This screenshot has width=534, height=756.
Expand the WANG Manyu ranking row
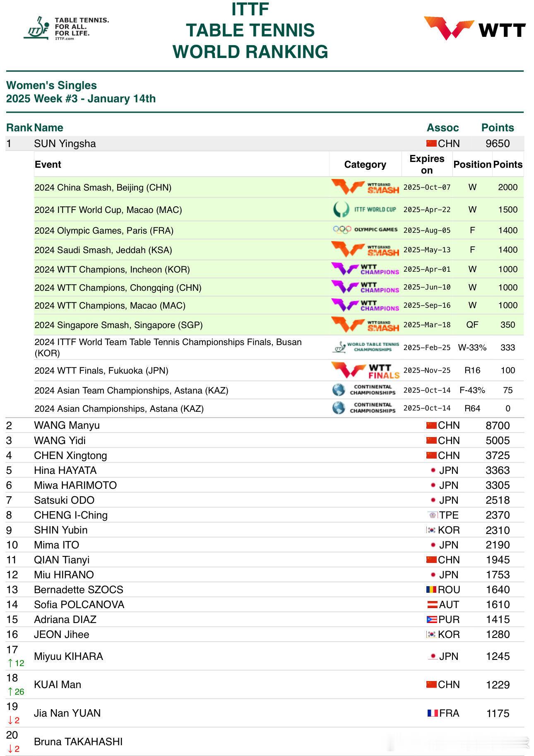pyautogui.click(x=265, y=425)
